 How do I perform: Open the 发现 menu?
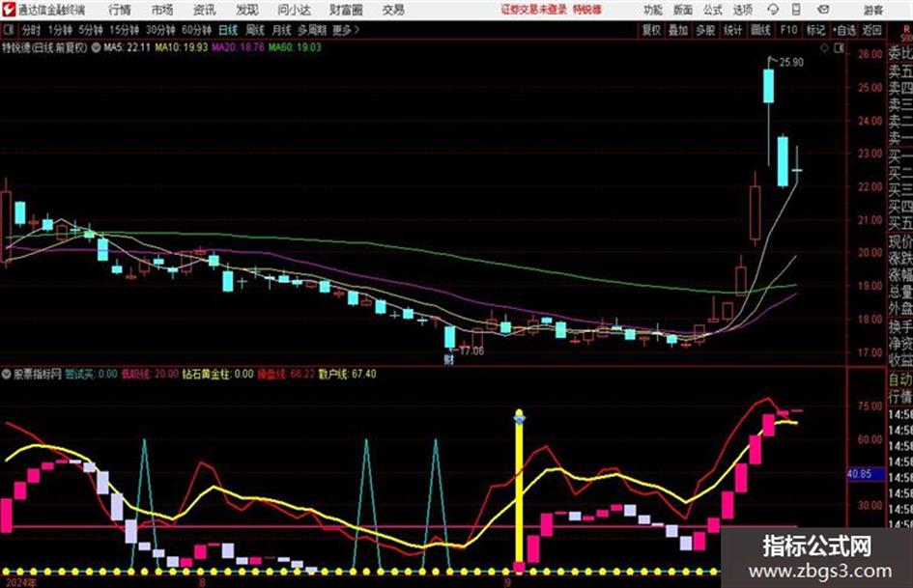[x=247, y=10]
